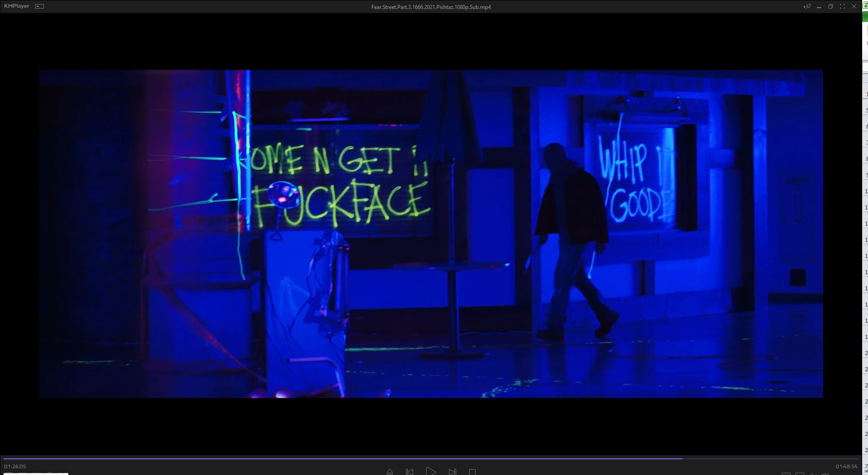Click the compact mode icon beside KMPlayer
This screenshot has height=475, width=868.
[x=40, y=6]
